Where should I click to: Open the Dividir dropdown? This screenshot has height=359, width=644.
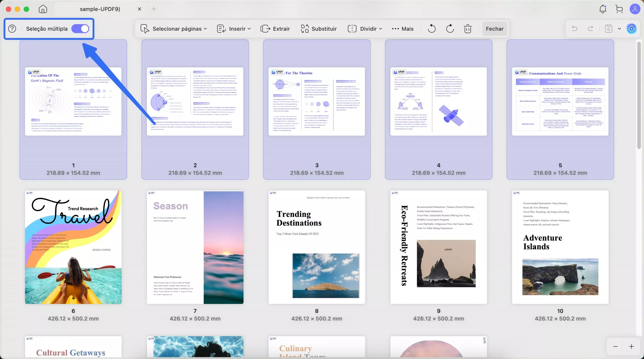(x=365, y=29)
